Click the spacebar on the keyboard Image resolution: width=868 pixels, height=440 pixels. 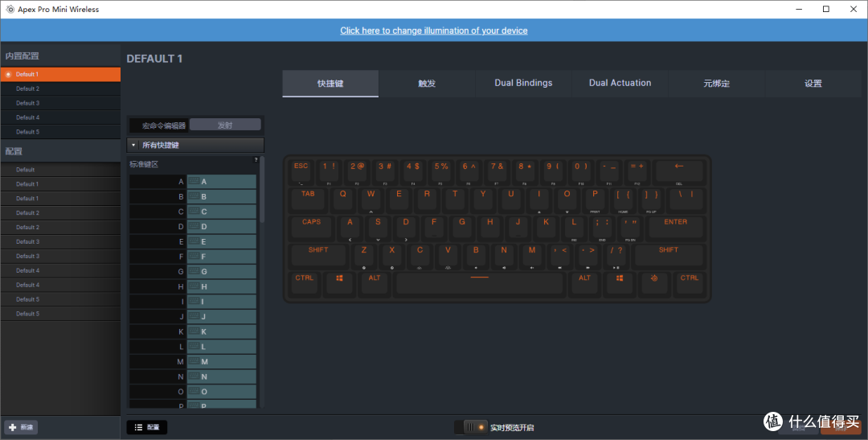[x=479, y=282]
